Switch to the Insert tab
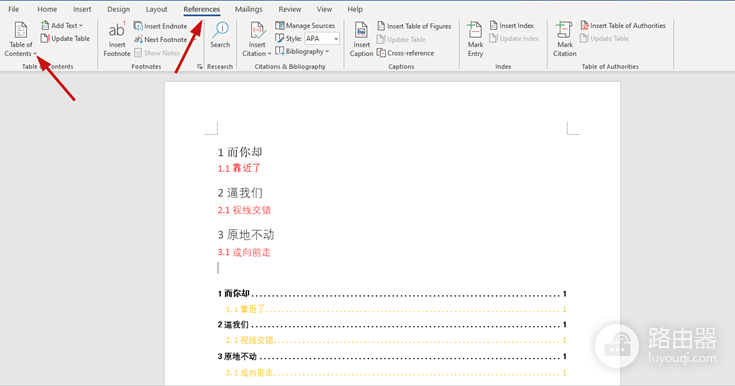This screenshot has height=386, width=735. tap(82, 9)
